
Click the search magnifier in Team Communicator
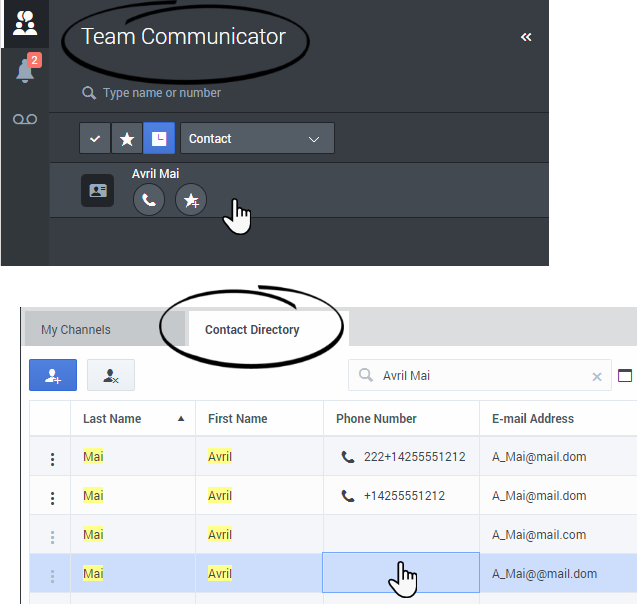click(89, 93)
